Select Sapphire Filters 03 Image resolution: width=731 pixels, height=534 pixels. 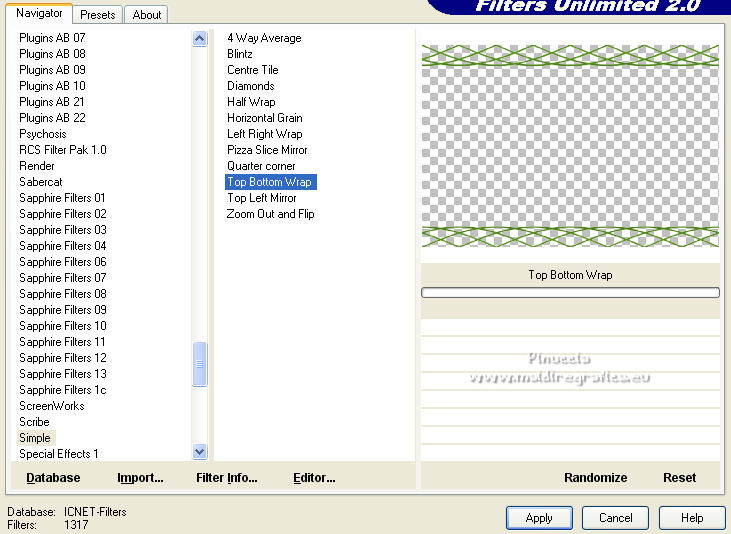[x=62, y=230]
